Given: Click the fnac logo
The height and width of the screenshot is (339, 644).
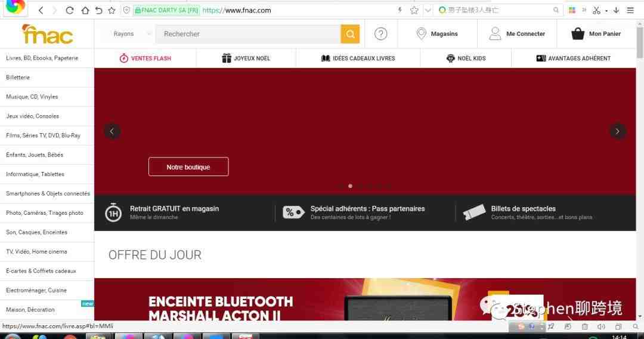Looking at the screenshot, I should 47,34.
